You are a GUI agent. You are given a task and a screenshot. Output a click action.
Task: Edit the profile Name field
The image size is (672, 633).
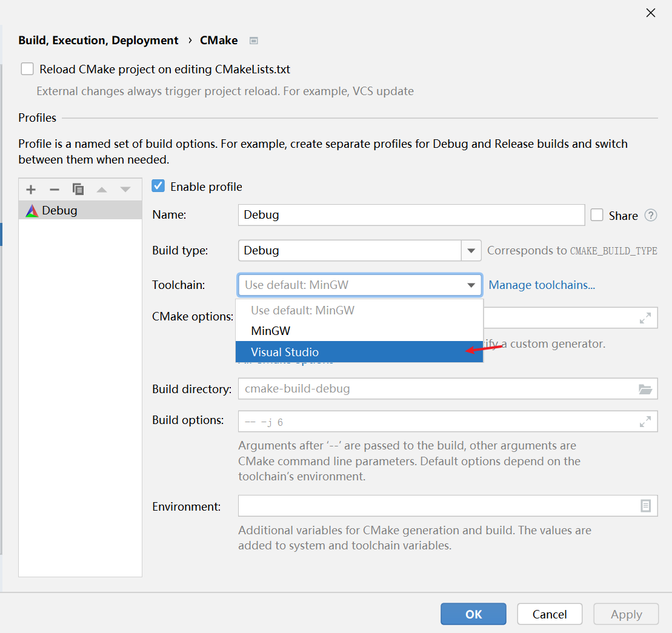411,215
